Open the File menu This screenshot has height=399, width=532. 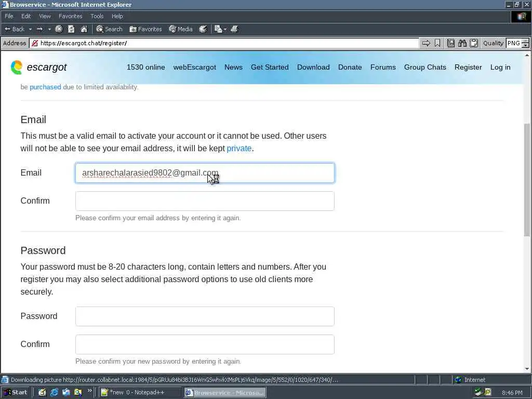point(9,16)
